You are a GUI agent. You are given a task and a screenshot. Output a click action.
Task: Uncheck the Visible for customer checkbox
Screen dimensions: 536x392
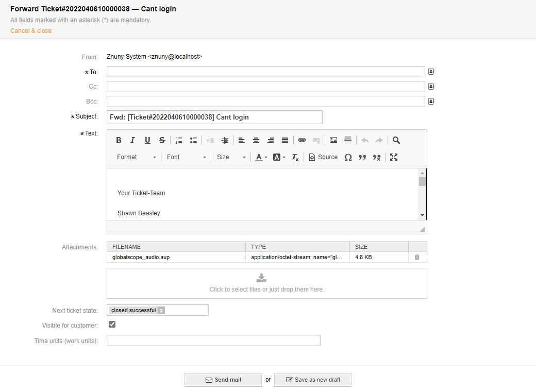[x=112, y=325]
